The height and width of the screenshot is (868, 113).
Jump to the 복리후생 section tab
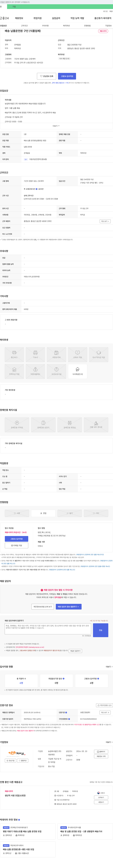pos(66,26)
